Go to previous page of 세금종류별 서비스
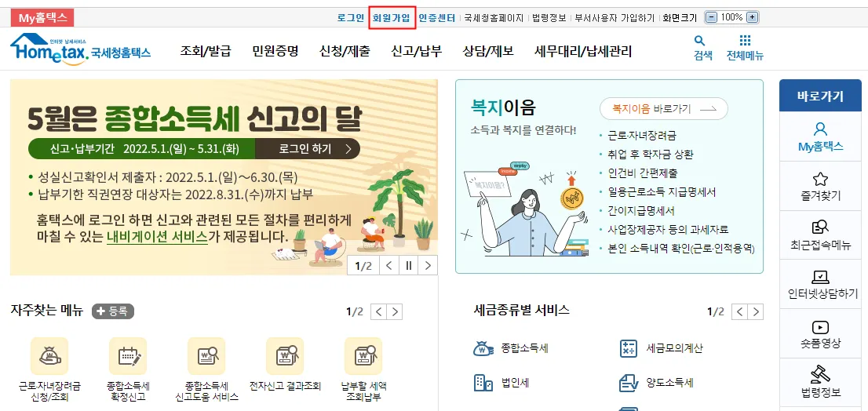The width and height of the screenshot is (868, 411). point(739,312)
